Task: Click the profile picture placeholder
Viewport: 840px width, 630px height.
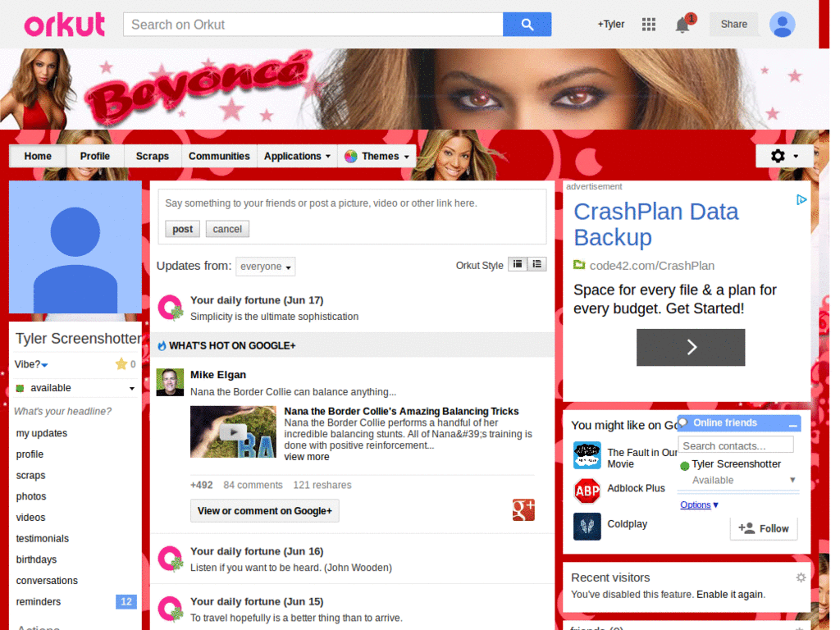Action: click(75, 246)
